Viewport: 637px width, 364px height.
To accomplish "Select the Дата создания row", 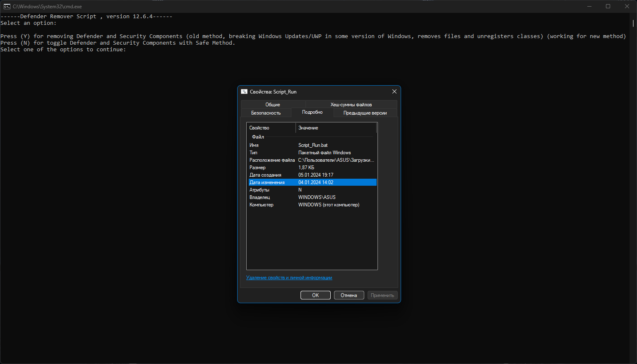I will (312, 175).
